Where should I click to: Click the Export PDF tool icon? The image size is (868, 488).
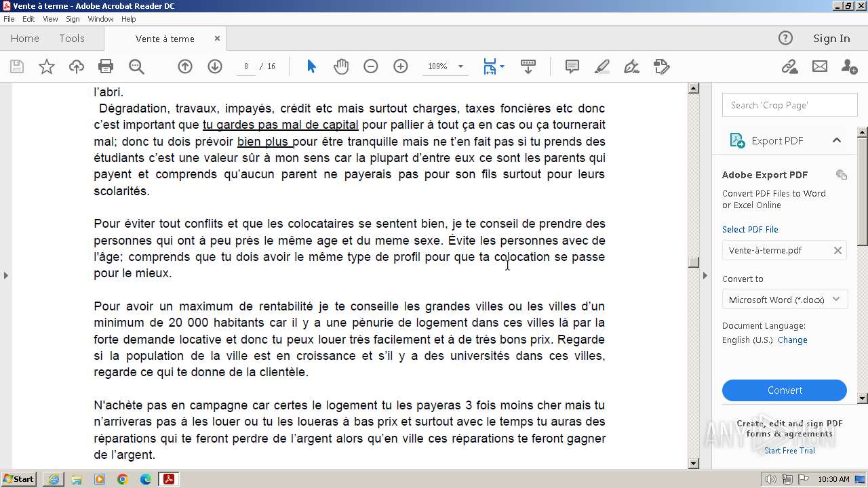(737, 140)
